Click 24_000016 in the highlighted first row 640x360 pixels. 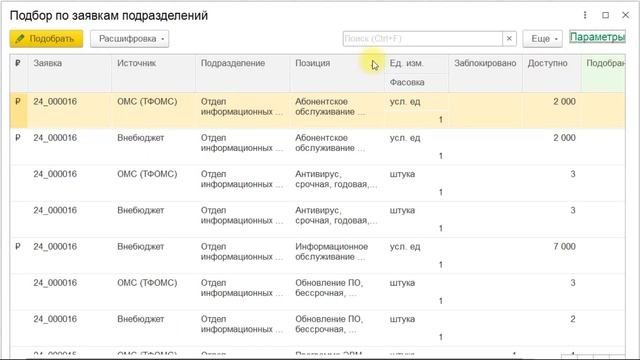tap(55, 101)
